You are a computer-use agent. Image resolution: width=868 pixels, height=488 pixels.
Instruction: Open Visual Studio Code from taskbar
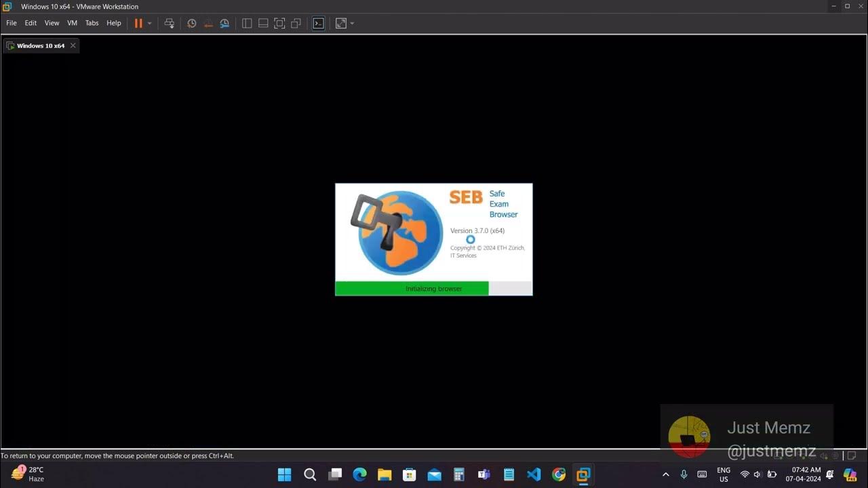pos(534,474)
